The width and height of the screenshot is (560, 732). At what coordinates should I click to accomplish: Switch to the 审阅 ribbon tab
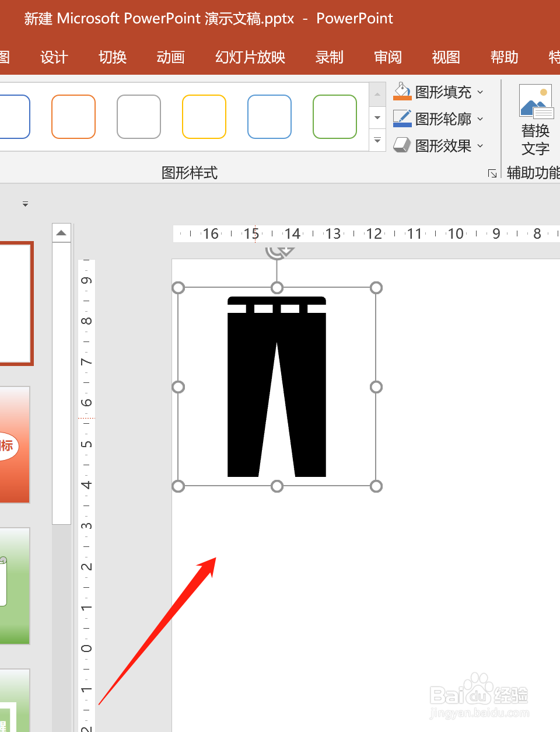click(x=387, y=57)
